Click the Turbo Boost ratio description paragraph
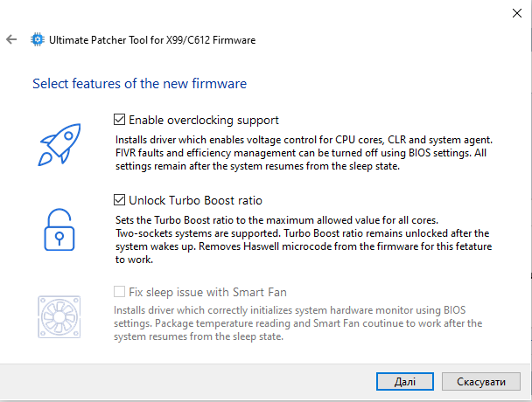The image size is (532, 402). [x=304, y=239]
